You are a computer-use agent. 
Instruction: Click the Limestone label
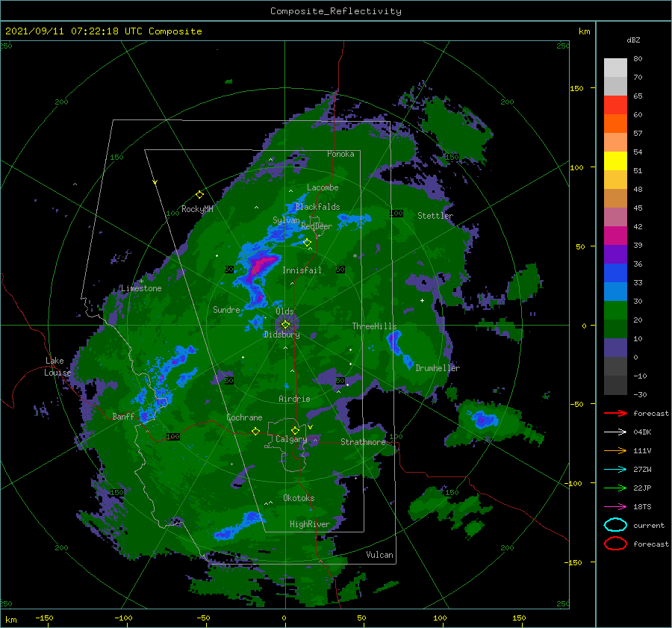(x=141, y=288)
